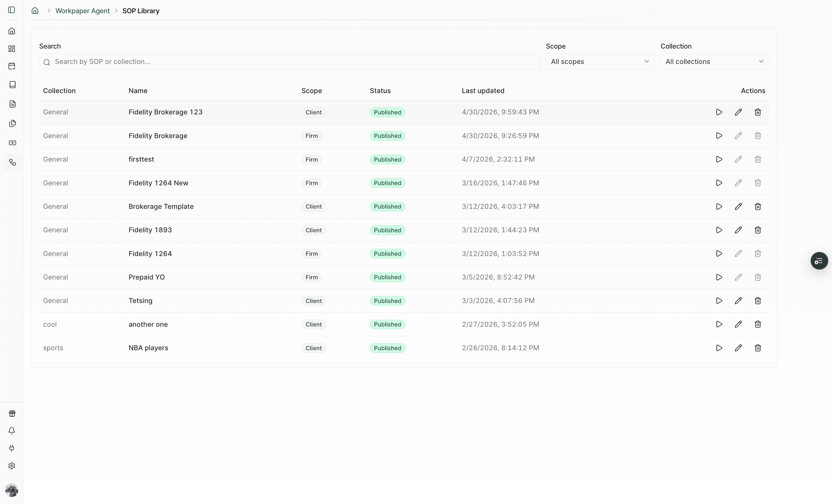Delete the NBA players SOP
Screen dimensions: 832x504
click(x=758, y=348)
